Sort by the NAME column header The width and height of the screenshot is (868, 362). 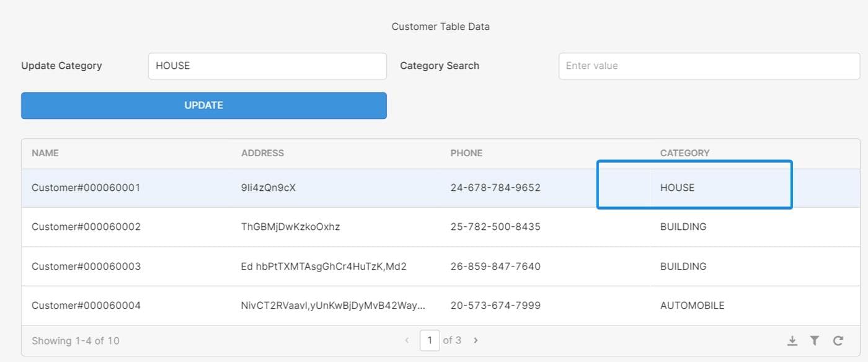pyautogui.click(x=45, y=153)
